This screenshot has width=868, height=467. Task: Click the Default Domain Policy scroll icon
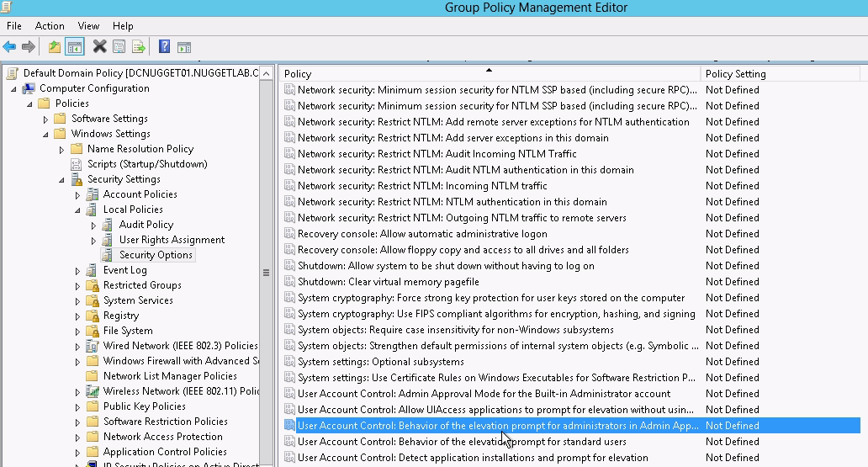pos(12,73)
